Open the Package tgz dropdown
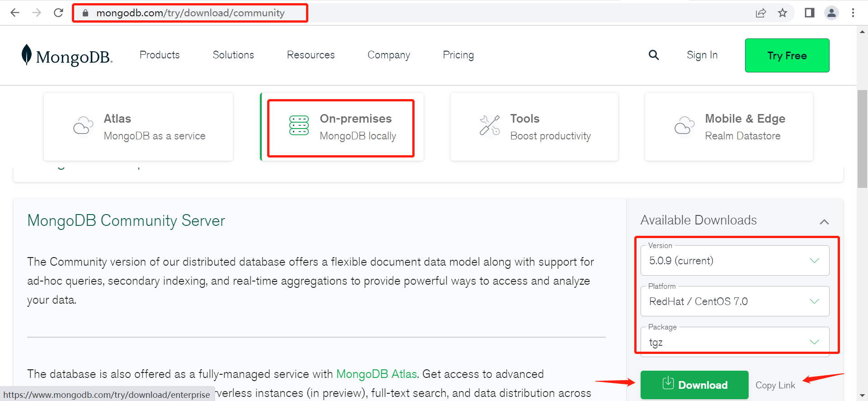This screenshot has height=401, width=868. click(x=735, y=342)
